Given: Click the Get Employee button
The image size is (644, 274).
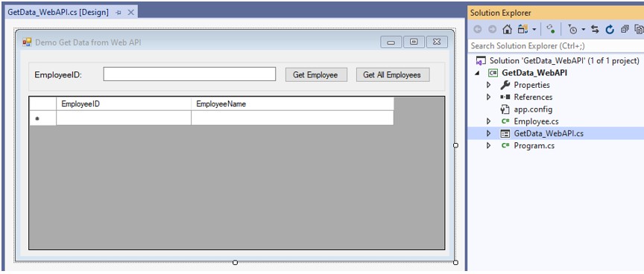Looking at the screenshot, I should (x=316, y=74).
